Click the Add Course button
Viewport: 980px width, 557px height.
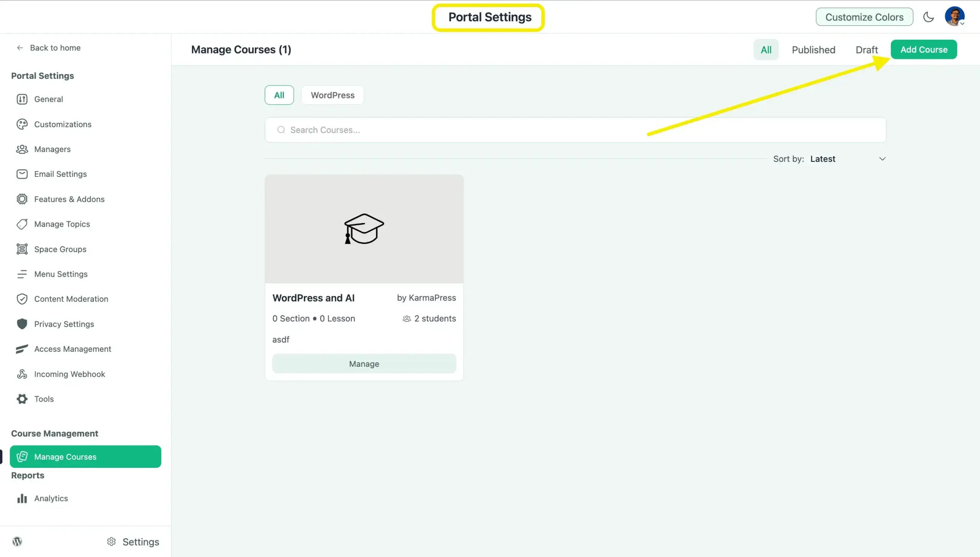pos(924,49)
